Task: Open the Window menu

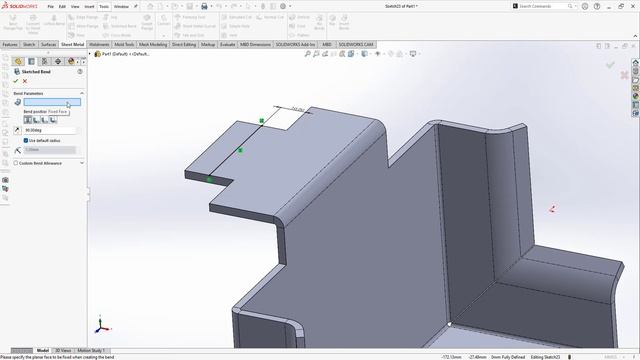Action: pos(121,7)
